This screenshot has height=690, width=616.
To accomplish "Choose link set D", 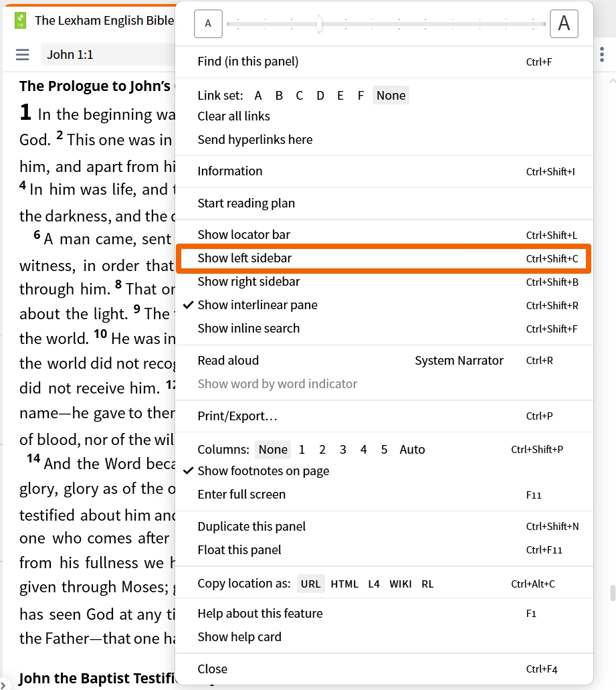I will coord(320,96).
